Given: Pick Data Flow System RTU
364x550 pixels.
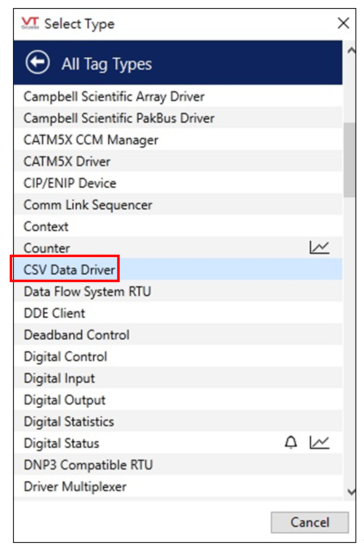Looking at the screenshot, I should (x=178, y=291).
